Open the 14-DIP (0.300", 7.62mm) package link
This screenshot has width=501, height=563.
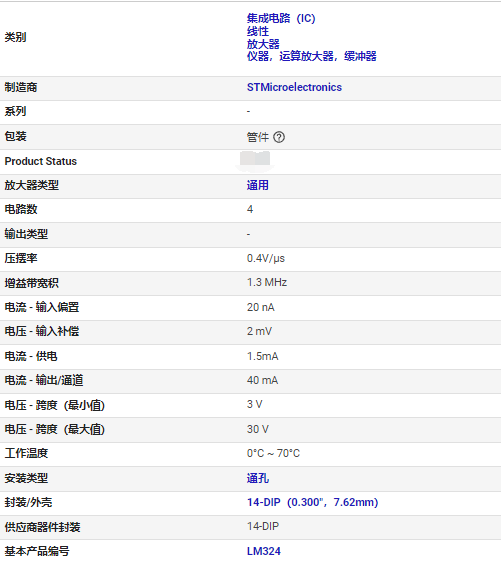tap(312, 502)
